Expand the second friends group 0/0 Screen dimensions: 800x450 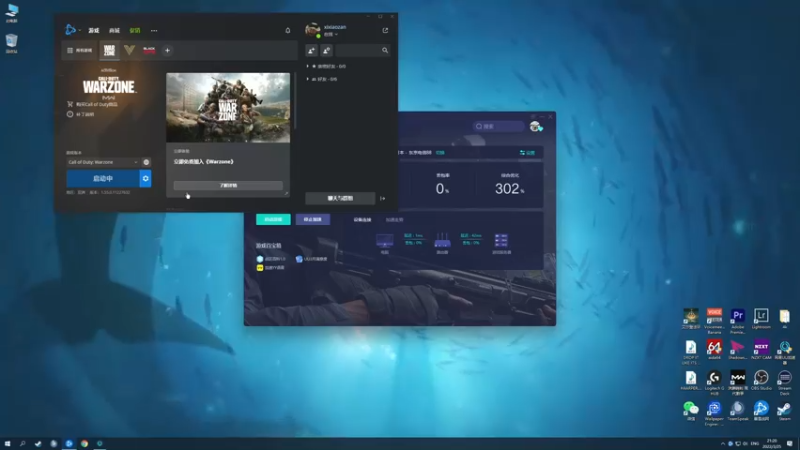click(322, 79)
